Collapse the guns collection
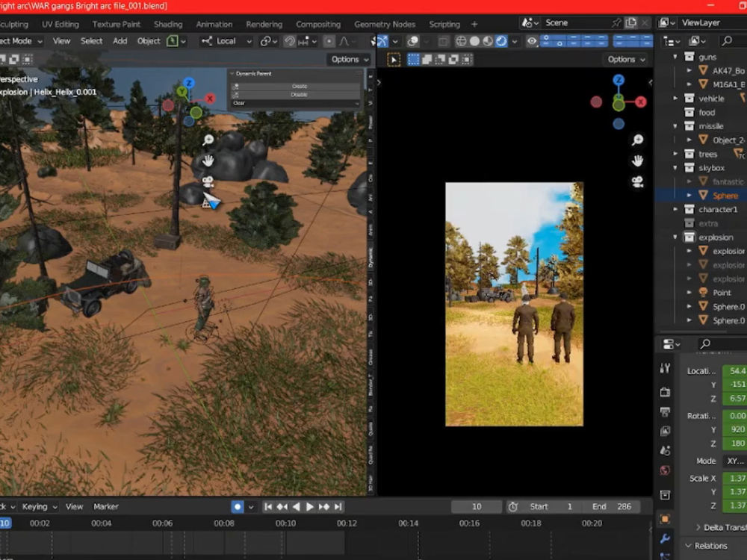This screenshot has width=747, height=560. tap(675, 57)
